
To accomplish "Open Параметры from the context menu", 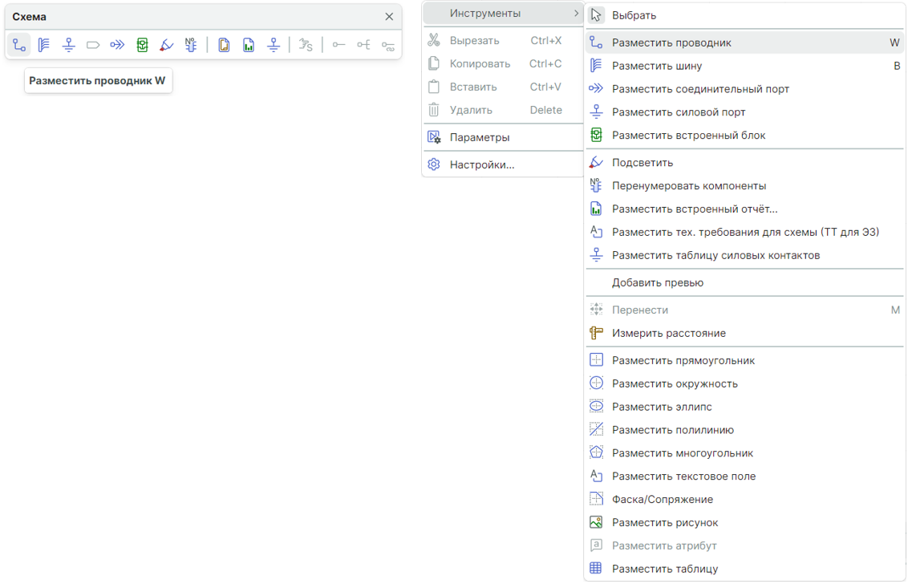I will (x=479, y=137).
